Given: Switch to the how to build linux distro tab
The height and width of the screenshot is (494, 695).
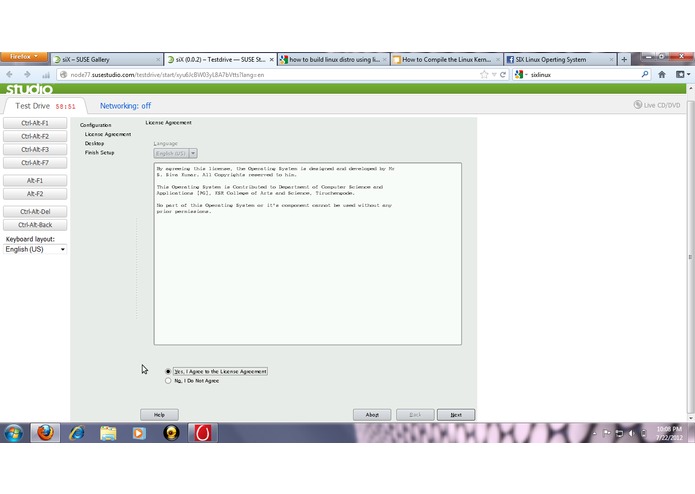Looking at the screenshot, I should [333, 59].
